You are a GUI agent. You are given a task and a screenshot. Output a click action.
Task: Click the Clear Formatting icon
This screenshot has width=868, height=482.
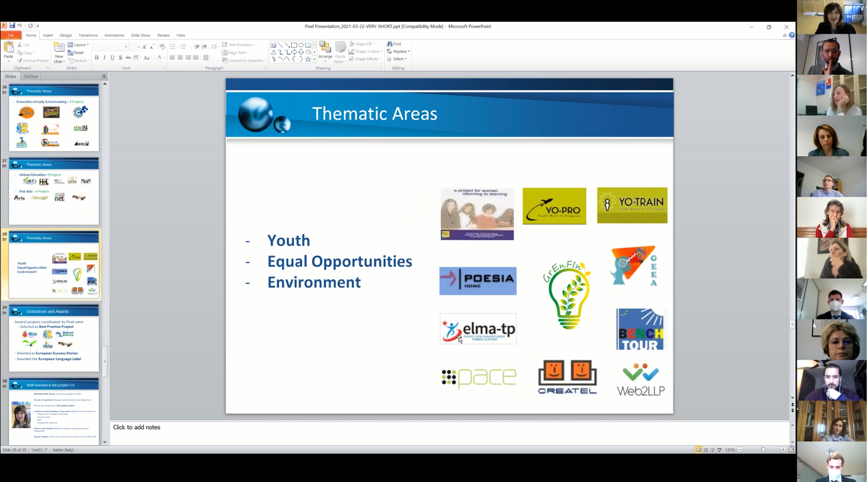[162, 46]
